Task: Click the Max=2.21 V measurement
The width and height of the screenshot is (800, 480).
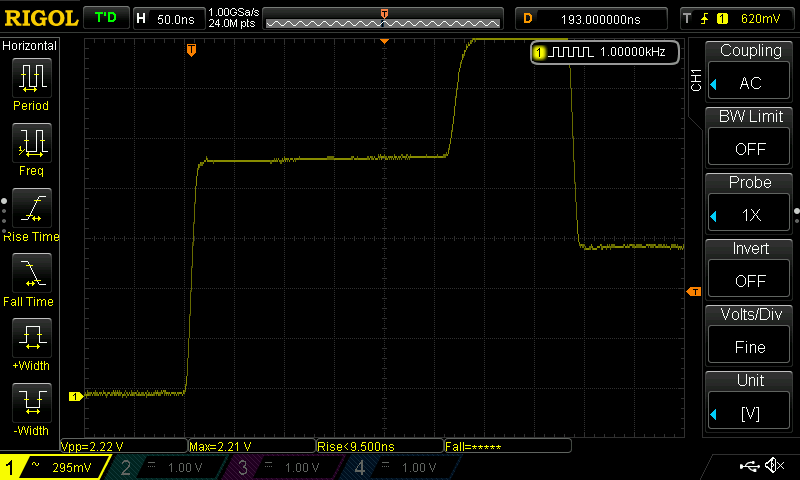Action: [x=252, y=446]
